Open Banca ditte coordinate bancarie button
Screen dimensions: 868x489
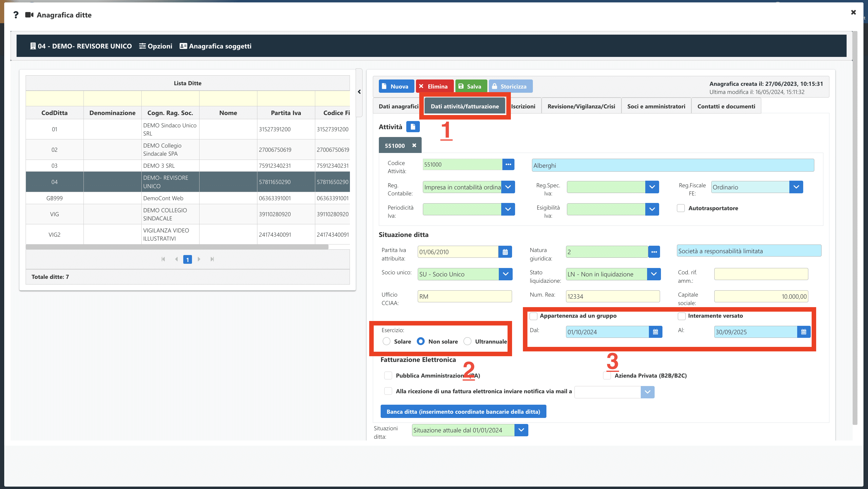[463, 412]
